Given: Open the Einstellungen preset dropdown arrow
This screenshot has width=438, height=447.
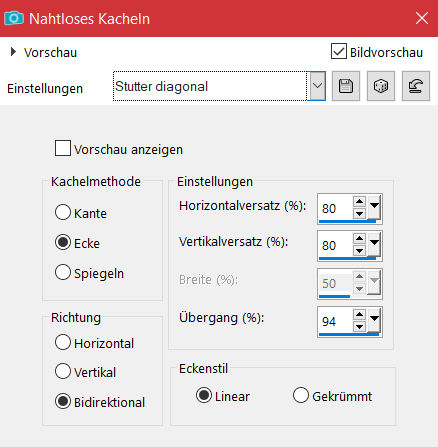Looking at the screenshot, I should point(317,86).
